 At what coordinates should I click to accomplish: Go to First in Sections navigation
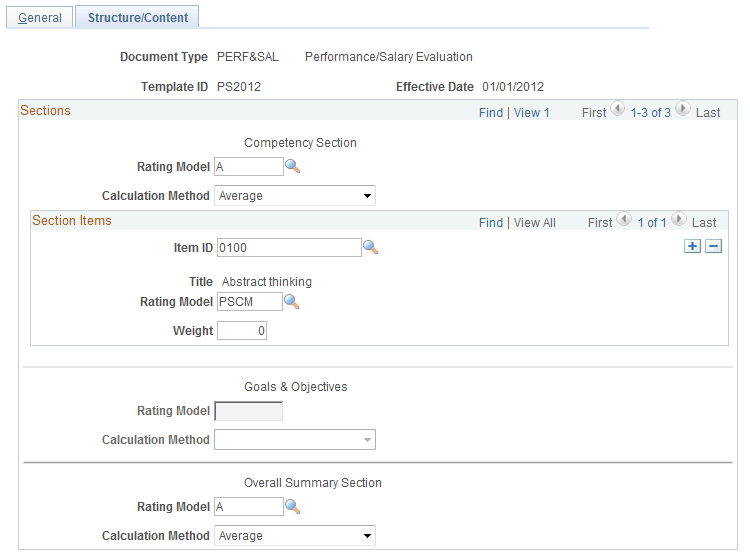594,113
